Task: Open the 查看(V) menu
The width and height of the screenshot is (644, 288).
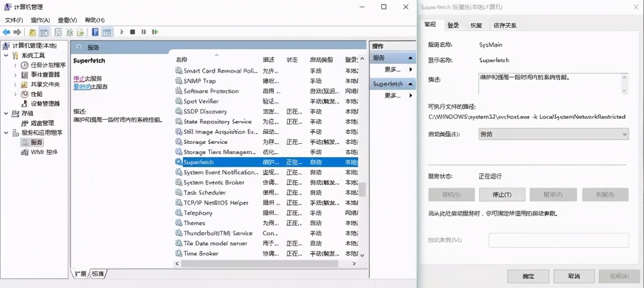Action: [x=67, y=20]
